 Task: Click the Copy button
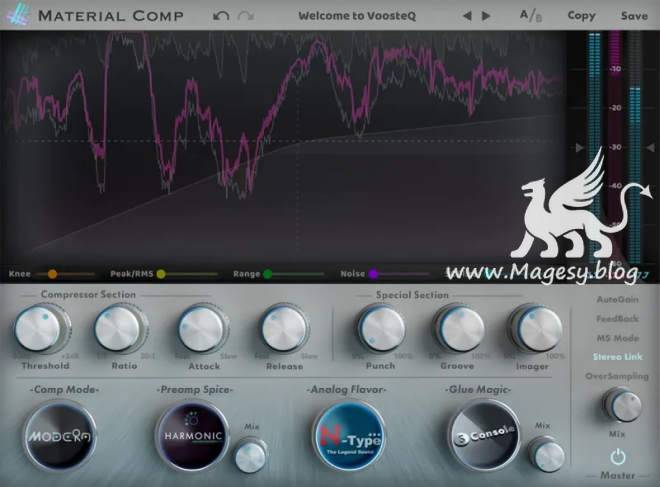coord(581,16)
